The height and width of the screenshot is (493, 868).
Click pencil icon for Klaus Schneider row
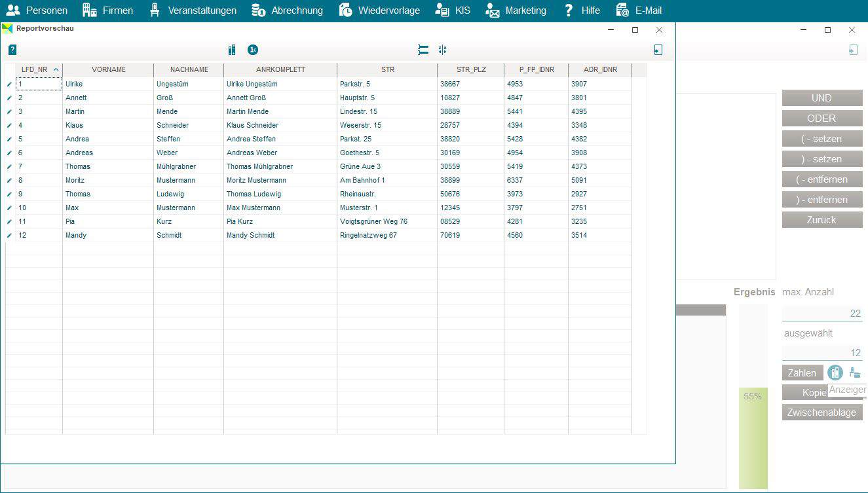click(x=9, y=126)
